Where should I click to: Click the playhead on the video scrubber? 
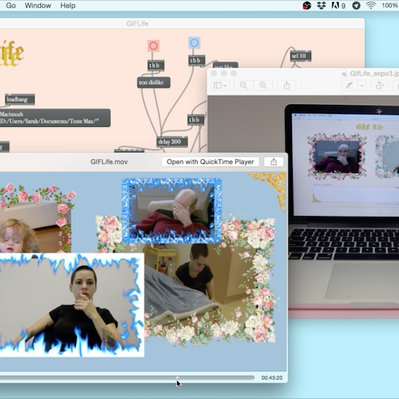point(177,378)
